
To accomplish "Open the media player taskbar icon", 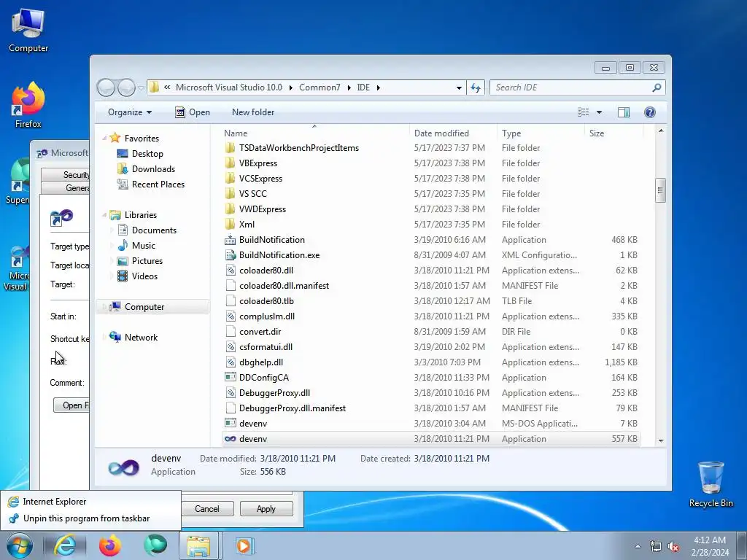I will [x=244, y=545].
